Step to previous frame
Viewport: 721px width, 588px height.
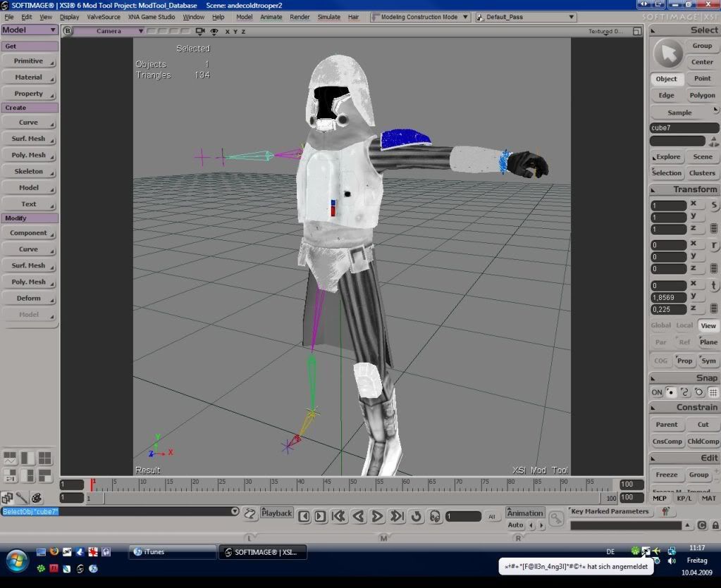click(304, 516)
